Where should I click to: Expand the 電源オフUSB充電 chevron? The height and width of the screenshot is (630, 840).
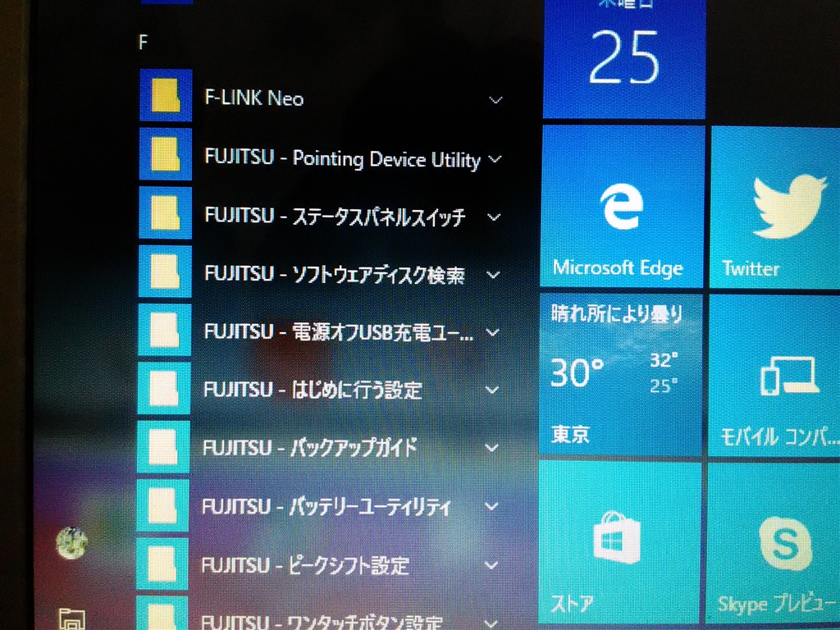point(493,332)
